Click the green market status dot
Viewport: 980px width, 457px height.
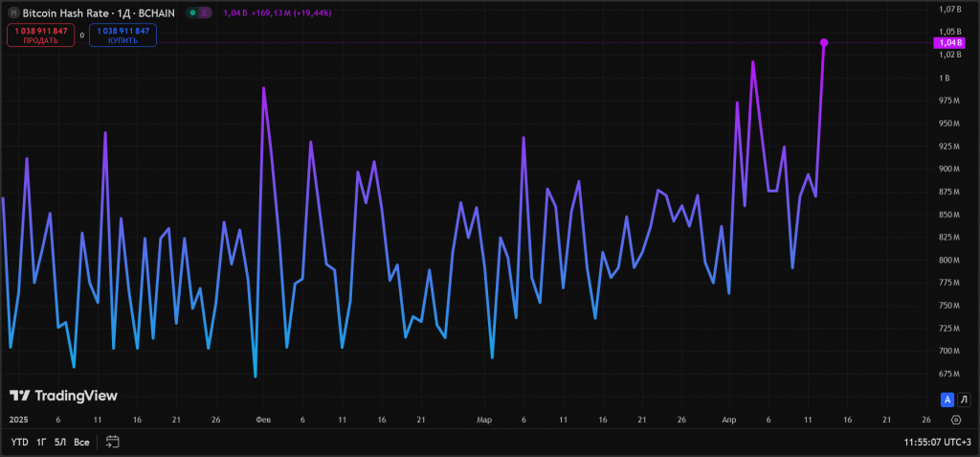(192, 13)
